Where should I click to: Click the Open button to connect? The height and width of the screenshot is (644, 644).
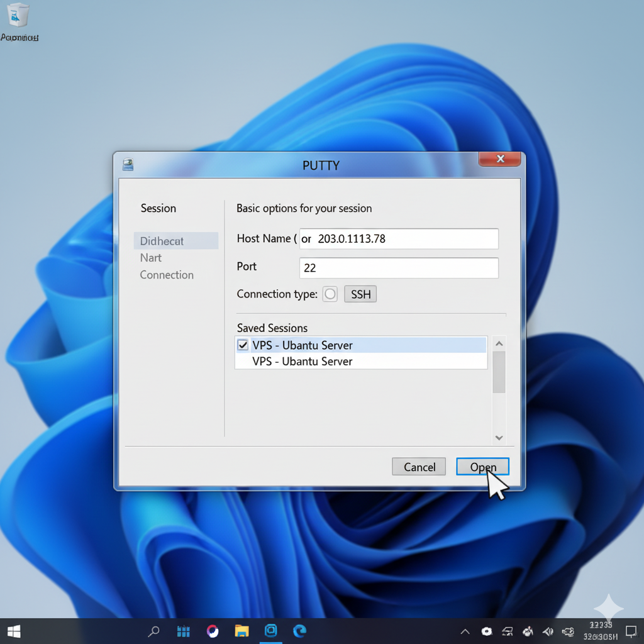482,467
